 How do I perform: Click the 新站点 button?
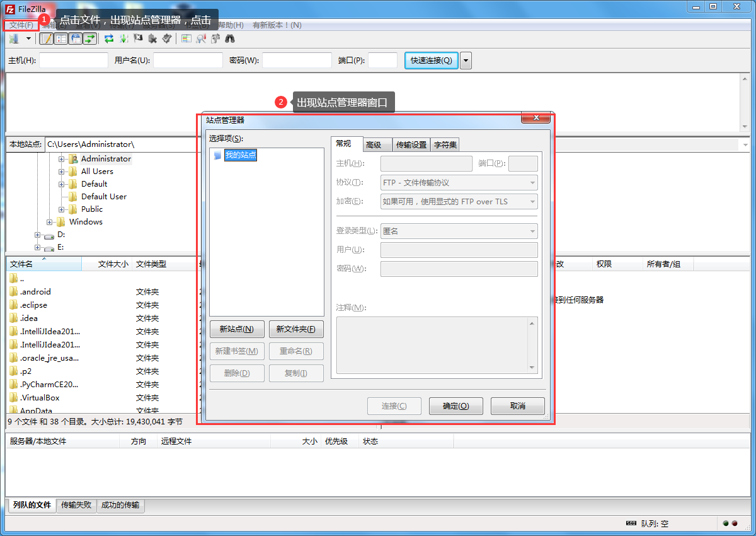pyautogui.click(x=237, y=329)
